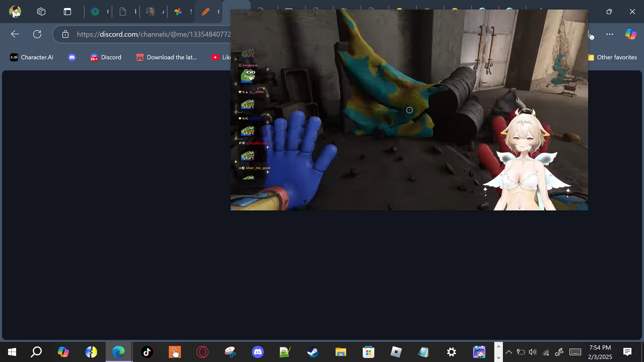The width and height of the screenshot is (644, 362).
Task: Restore down the Edge window
Action: pyautogui.click(x=609, y=12)
